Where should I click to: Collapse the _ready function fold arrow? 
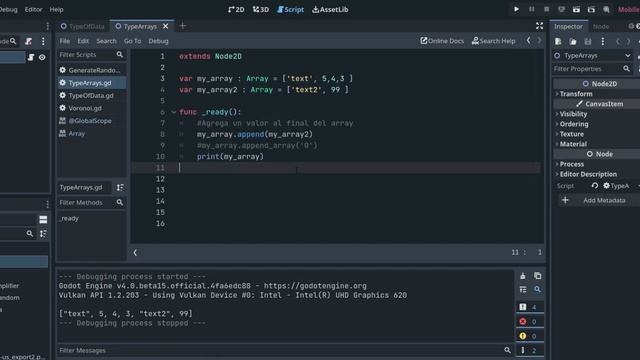tap(173, 112)
